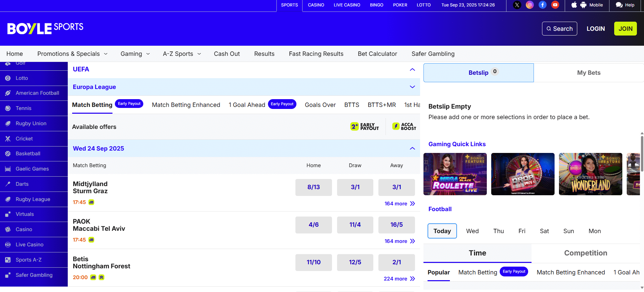Screen dimensions: 644x292
Task: Open the Facebook social icon
Action: click(543, 5)
